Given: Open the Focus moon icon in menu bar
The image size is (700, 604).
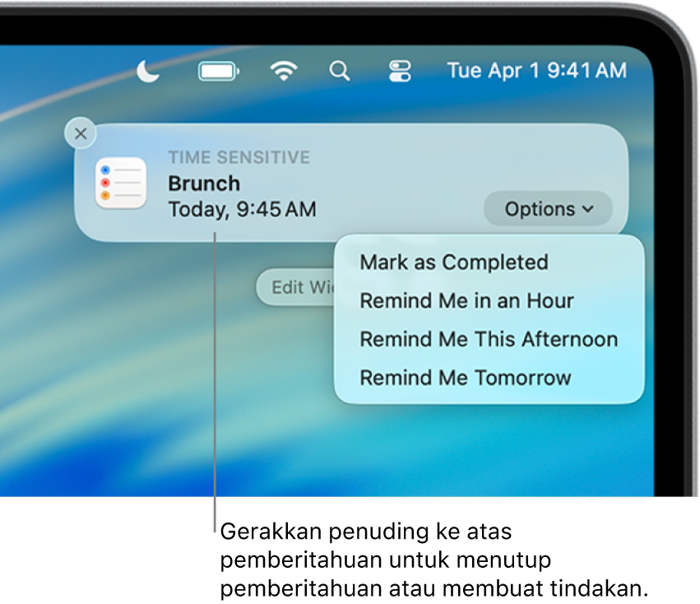Looking at the screenshot, I should 148,72.
